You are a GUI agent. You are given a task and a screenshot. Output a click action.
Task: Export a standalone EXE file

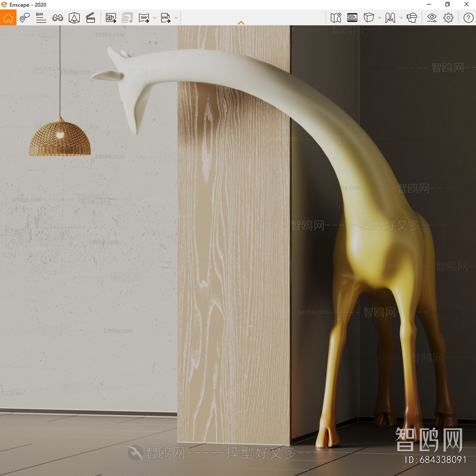click(x=166, y=18)
